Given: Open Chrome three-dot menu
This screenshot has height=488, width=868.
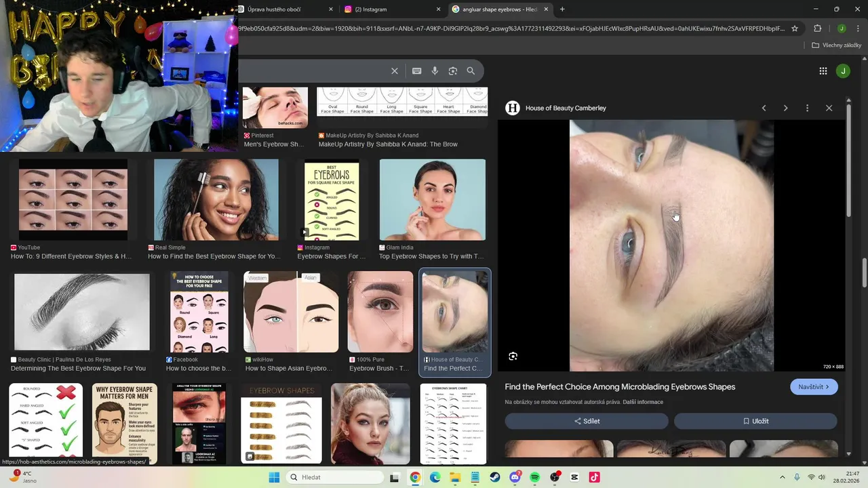Looking at the screenshot, I should point(858,28).
